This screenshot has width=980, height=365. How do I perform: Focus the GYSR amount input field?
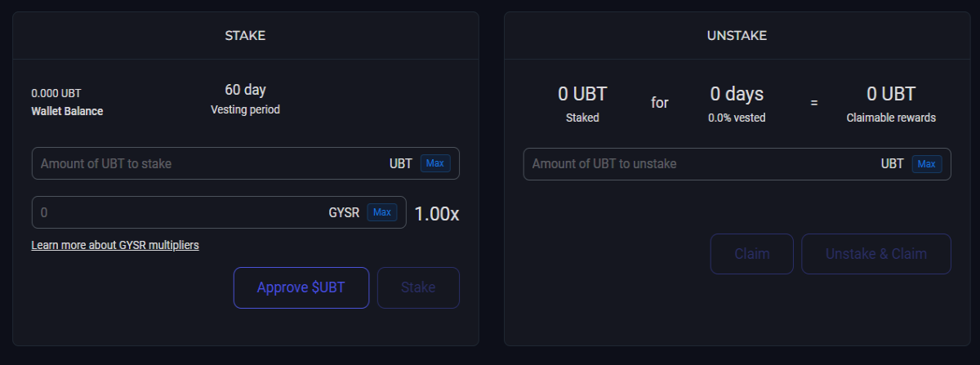219,212
